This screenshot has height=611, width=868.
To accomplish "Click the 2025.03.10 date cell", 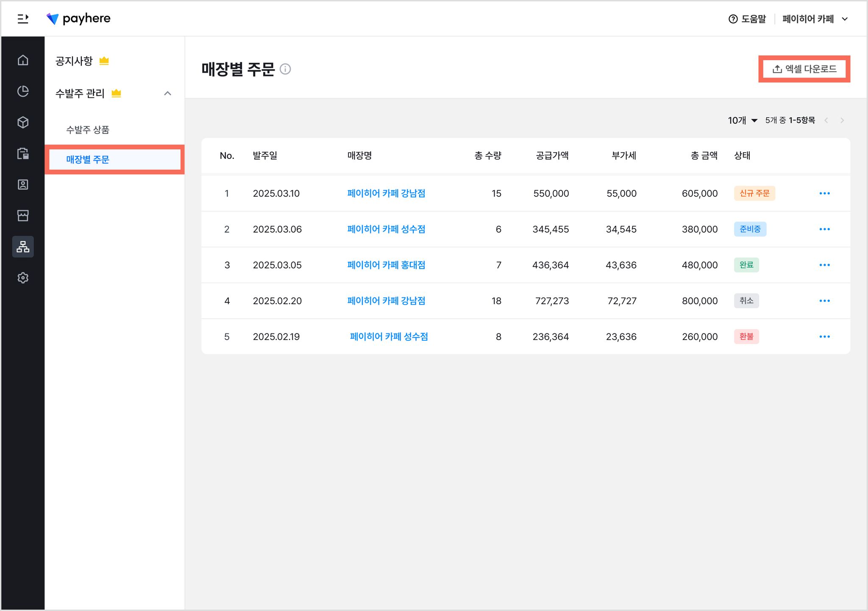I will tap(276, 194).
